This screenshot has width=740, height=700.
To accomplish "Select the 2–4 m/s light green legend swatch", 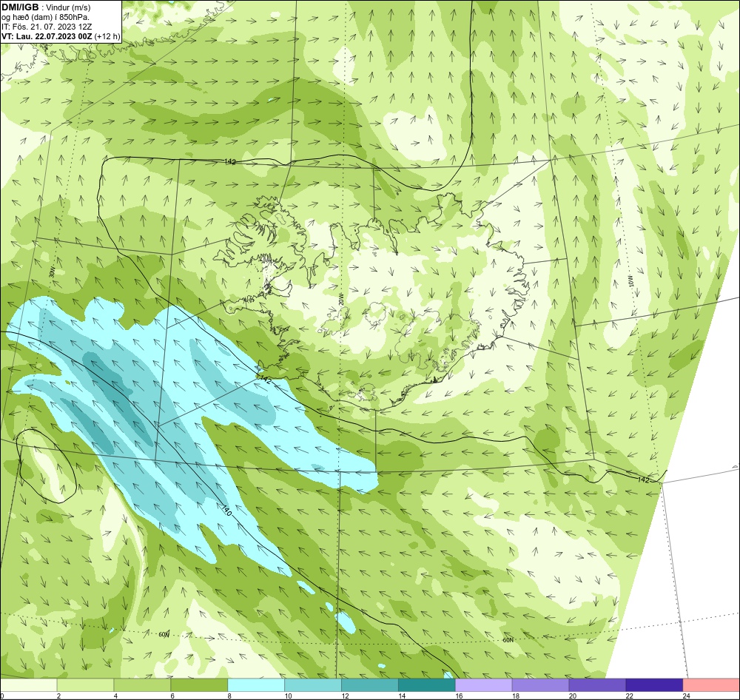I will 85,684.
